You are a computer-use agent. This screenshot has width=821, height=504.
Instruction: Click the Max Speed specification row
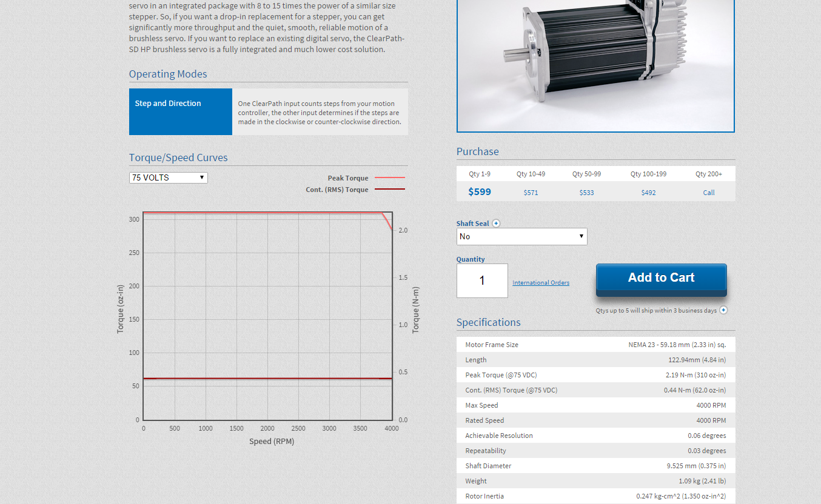[x=595, y=405]
